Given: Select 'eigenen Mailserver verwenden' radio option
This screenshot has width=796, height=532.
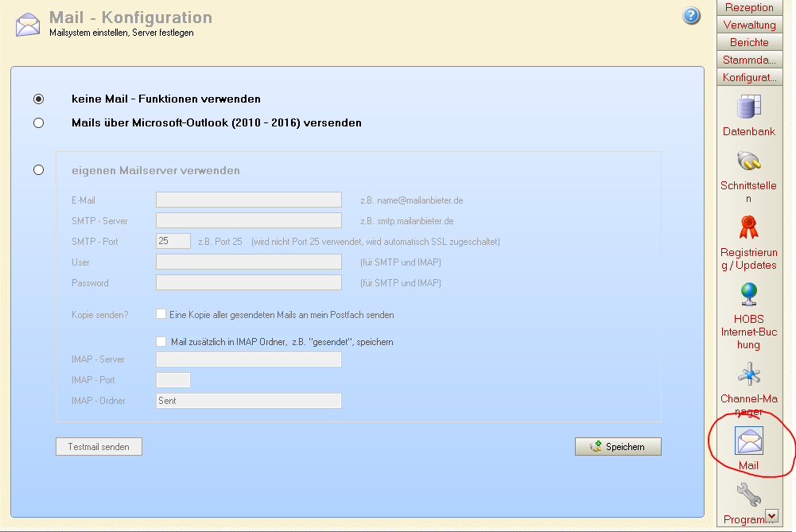Looking at the screenshot, I should (x=38, y=170).
